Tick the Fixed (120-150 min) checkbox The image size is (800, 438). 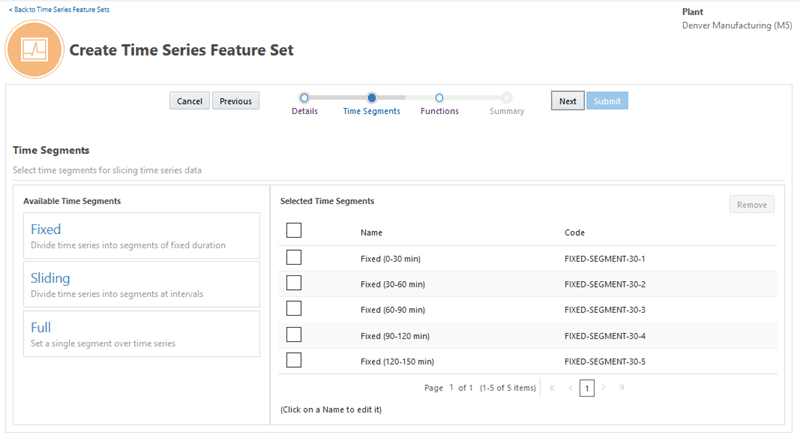(294, 360)
